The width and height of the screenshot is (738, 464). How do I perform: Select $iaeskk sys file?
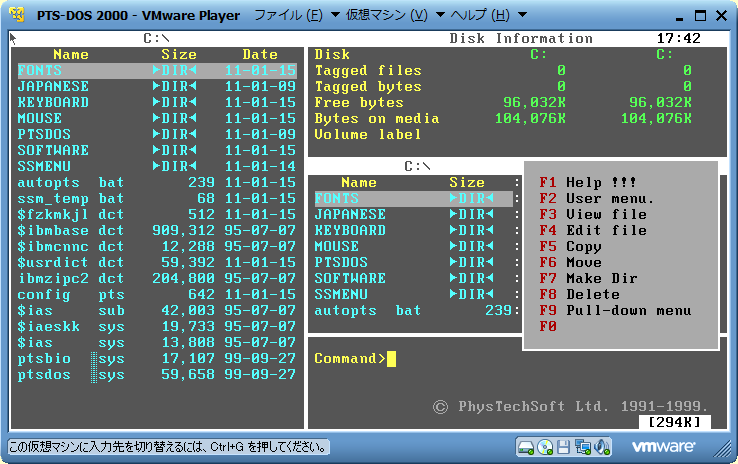[x=157, y=327]
